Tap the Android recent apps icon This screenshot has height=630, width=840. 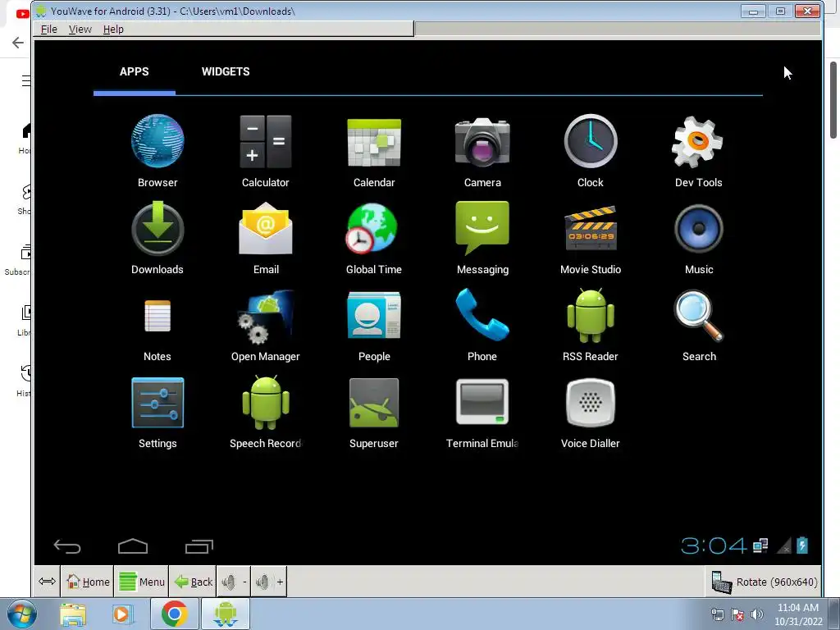(199, 546)
